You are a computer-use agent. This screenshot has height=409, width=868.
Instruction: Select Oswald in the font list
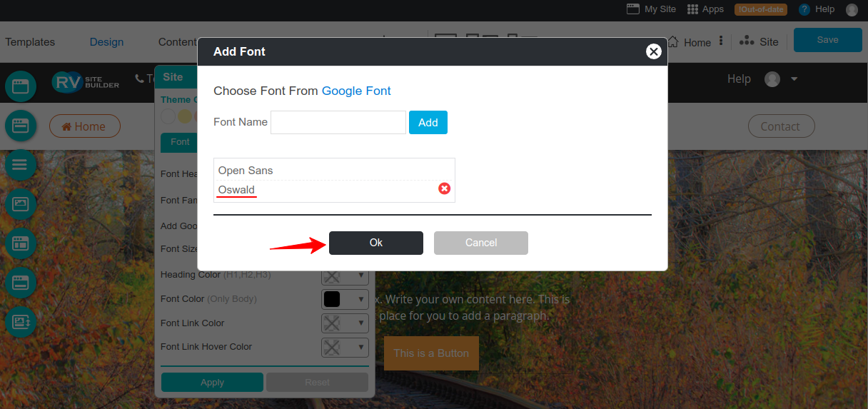coord(236,190)
